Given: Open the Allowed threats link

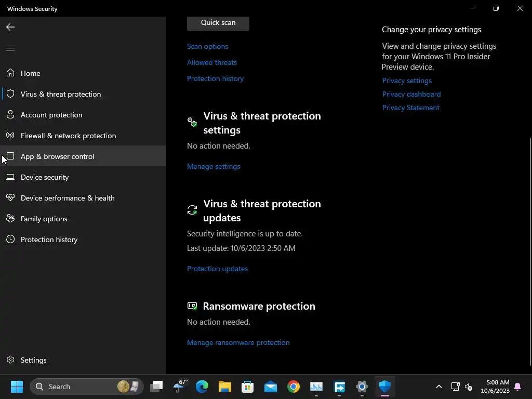Looking at the screenshot, I should tap(212, 62).
